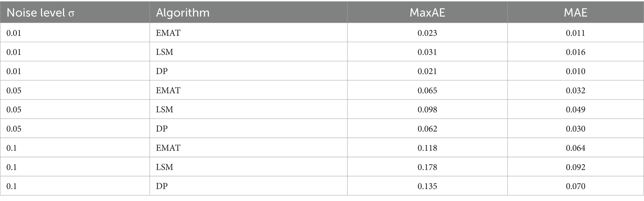The image size is (644, 201).
Task: Select the Algorithm column header
Action: tap(183, 13)
